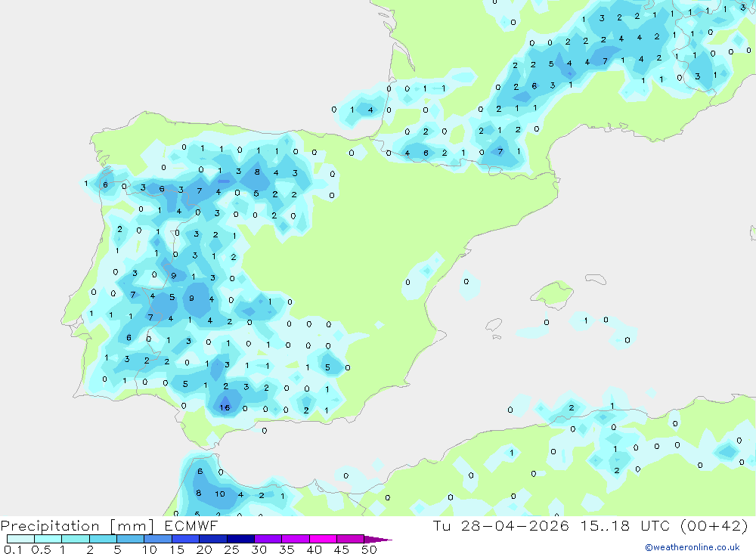This screenshot has height=554, width=756.
Task: Select the 0.5–1 mm legend color segment
Action: [x=48, y=539]
